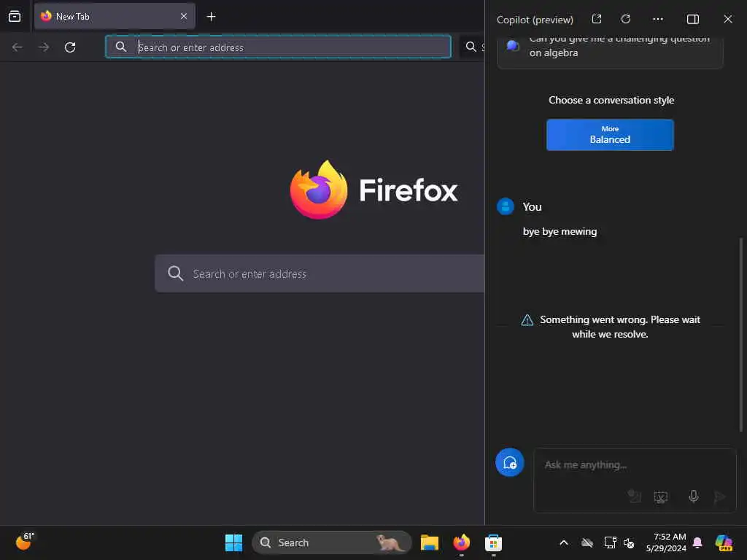Open Copilot in a new window

click(x=597, y=19)
